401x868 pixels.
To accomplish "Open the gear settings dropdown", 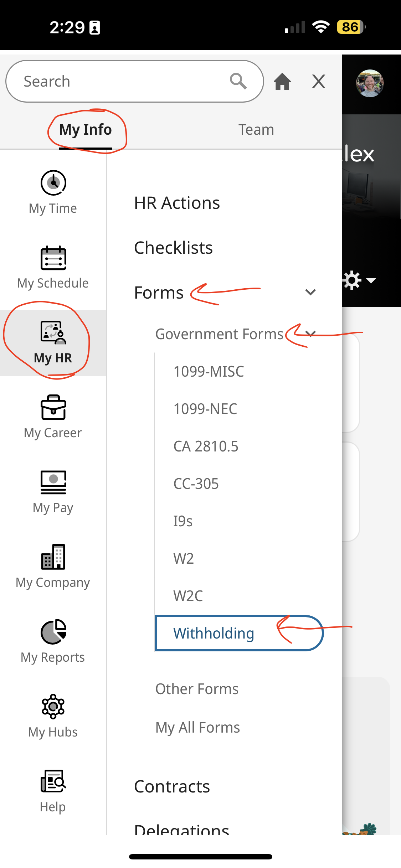I will click(359, 280).
